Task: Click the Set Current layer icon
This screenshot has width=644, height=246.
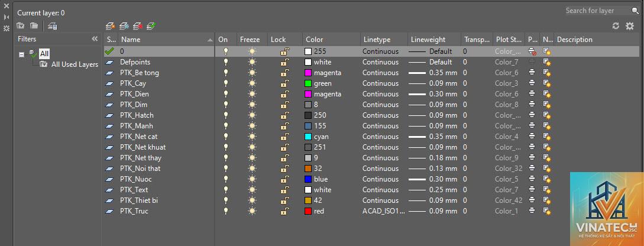Action: (151, 26)
